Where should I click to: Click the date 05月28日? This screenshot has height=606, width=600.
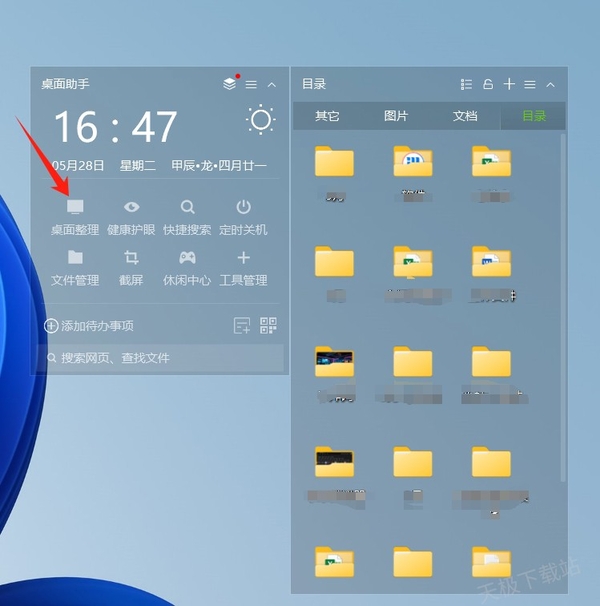coord(78,166)
